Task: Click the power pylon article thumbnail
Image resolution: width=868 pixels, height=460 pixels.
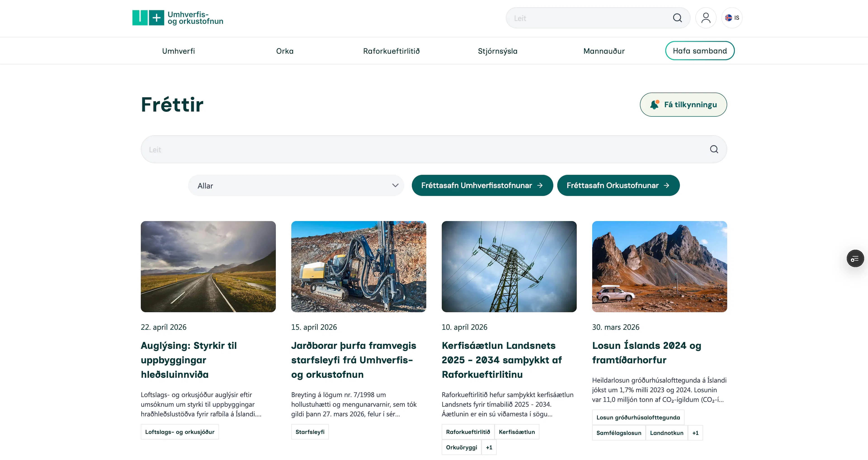Action: click(x=509, y=266)
